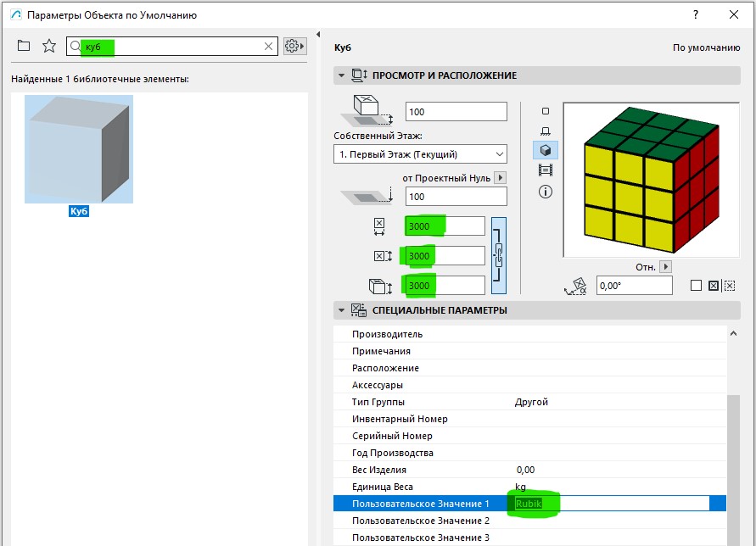Collapse the СПЕЦИАЛЬНЫЕ ПАРАМЕТРЫ section
This screenshot has height=546, width=756.
point(341,310)
